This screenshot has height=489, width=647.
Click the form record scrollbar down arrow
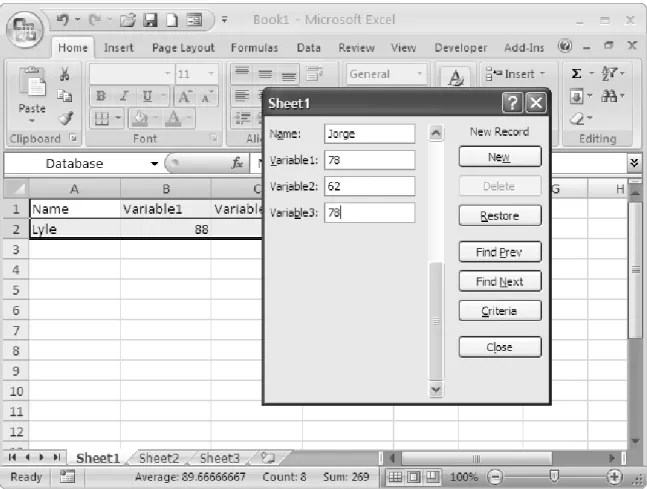coord(436,389)
